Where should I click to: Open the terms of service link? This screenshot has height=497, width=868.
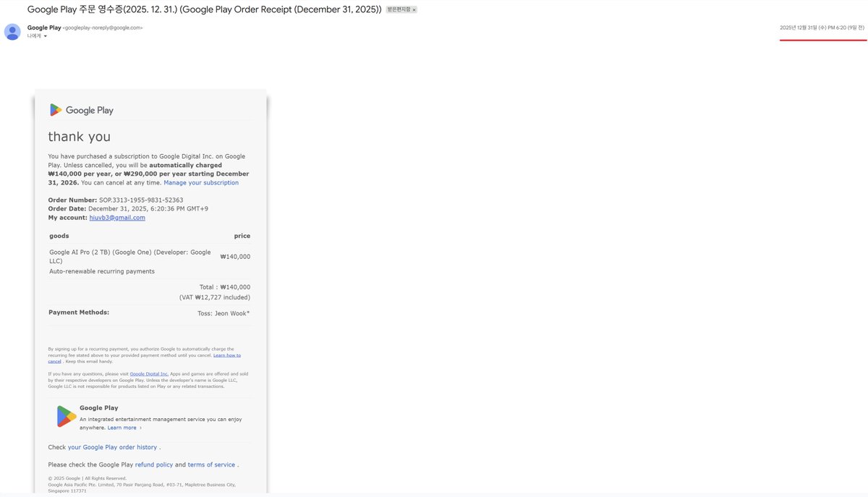tap(211, 464)
